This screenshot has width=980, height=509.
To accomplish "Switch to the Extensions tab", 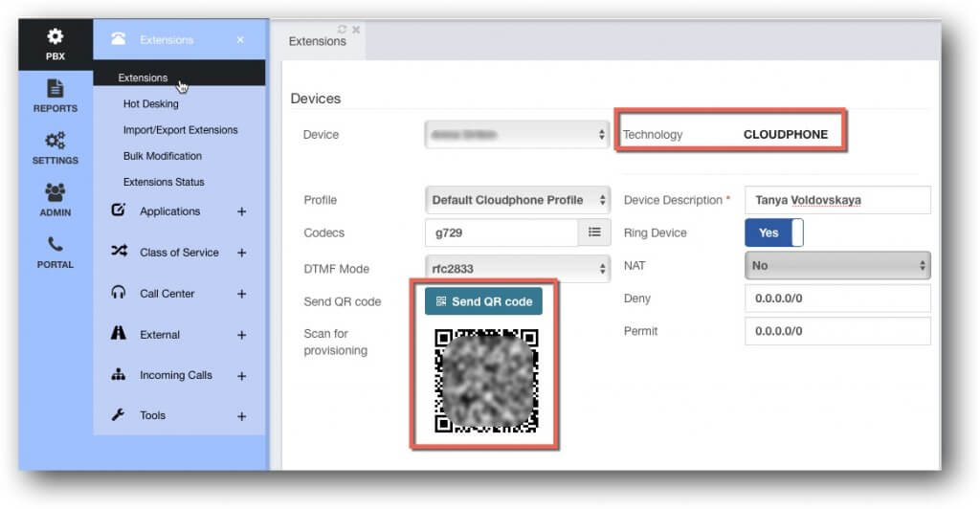I will 318,41.
